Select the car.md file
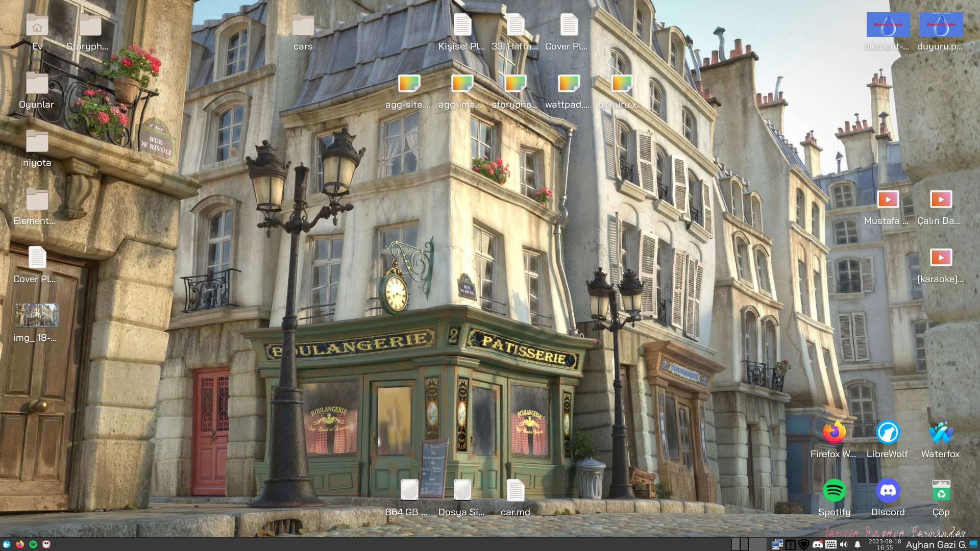Image resolution: width=980 pixels, height=551 pixels. (x=515, y=491)
